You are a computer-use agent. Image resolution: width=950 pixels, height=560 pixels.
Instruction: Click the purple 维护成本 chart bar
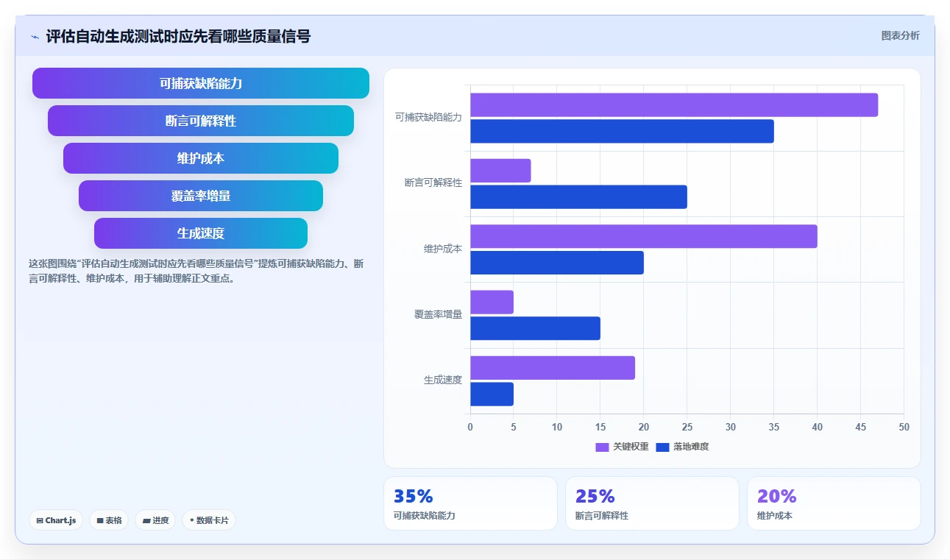(x=644, y=236)
